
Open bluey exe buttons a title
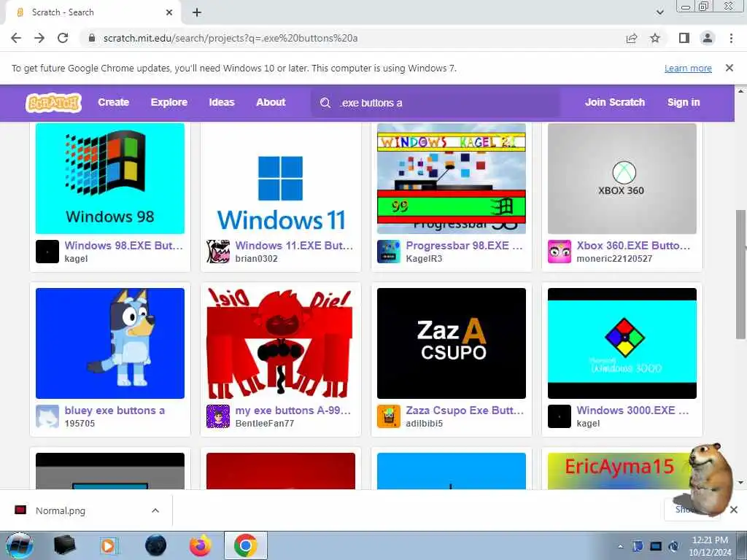[115, 411]
